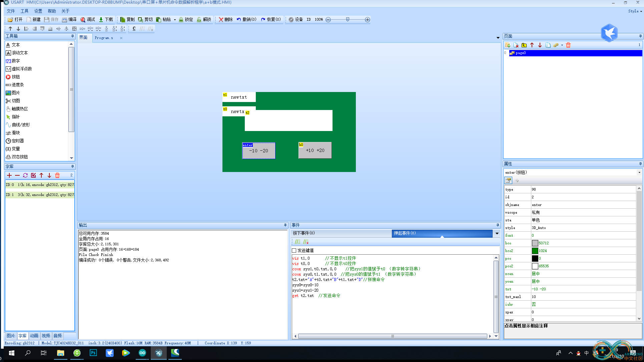The height and width of the screenshot is (362, 644).
Task: Open the 帮助 menu
Action: 52,11
